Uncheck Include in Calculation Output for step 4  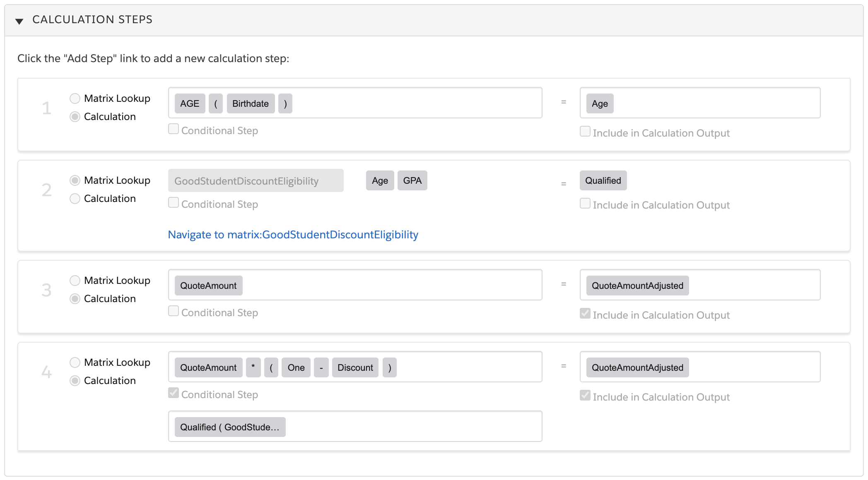(x=585, y=396)
